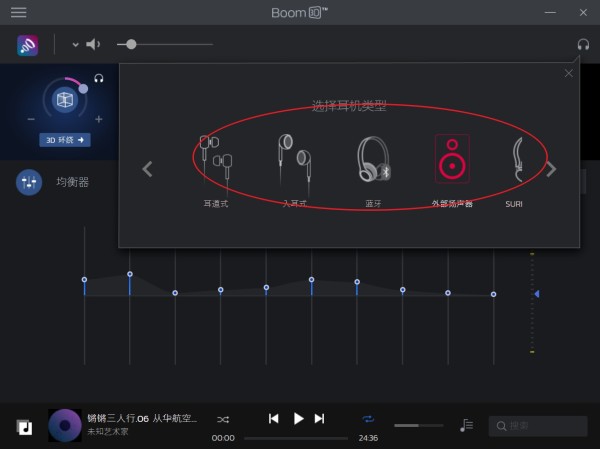Screen dimensions: 600x449
Task: Play the current track
Action: click(298, 419)
